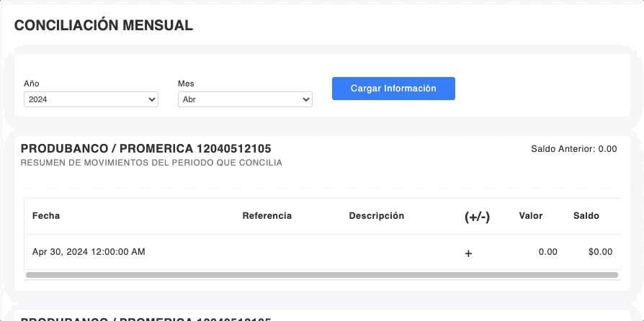
Task: Click the RESUMEN DE MOVIMIENTOS subtitle
Action: tap(151, 163)
